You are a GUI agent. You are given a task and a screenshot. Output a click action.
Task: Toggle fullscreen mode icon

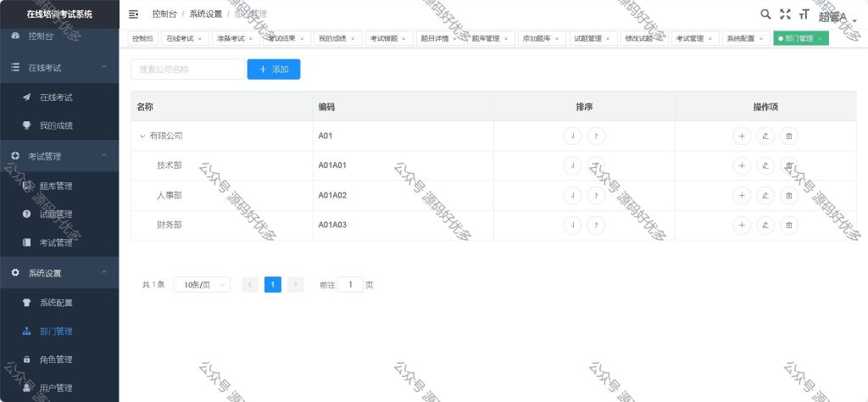click(x=785, y=14)
